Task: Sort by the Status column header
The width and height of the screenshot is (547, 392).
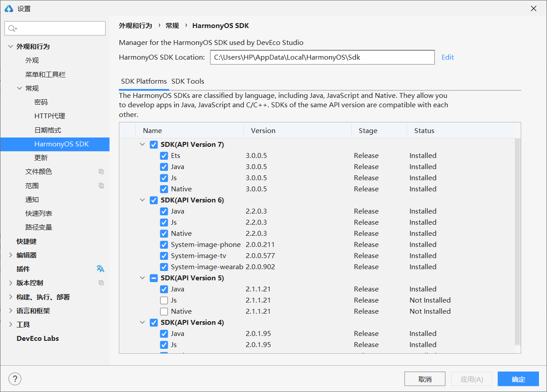Action: click(461, 130)
